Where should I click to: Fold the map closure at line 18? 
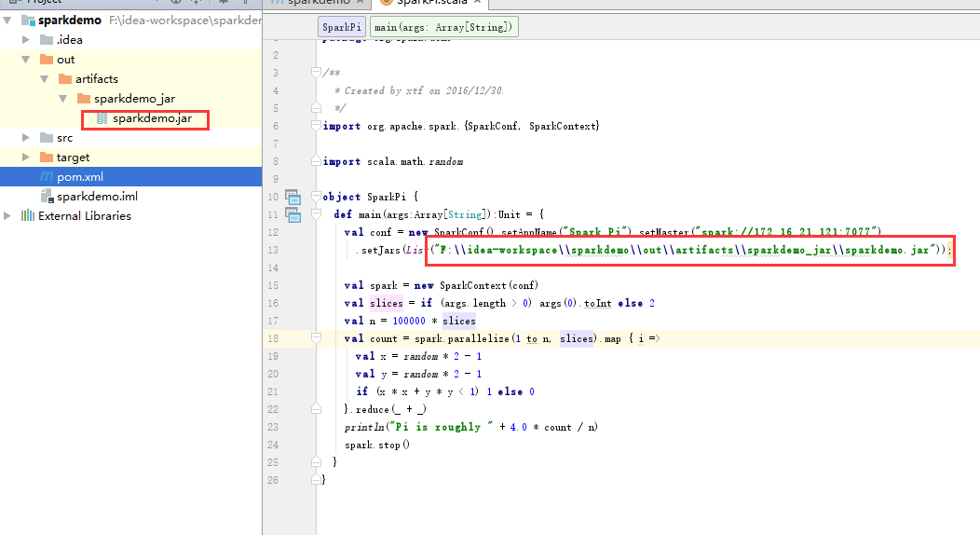click(x=316, y=338)
